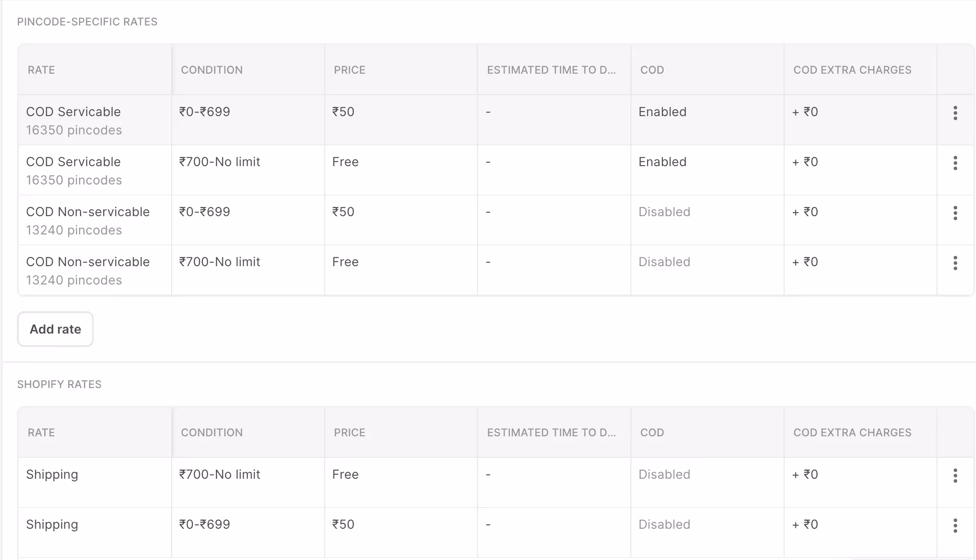Click 16350 pincodes under first COD Servicable row
The width and height of the screenshot is (976, 560).
click(x=74, y=130)
